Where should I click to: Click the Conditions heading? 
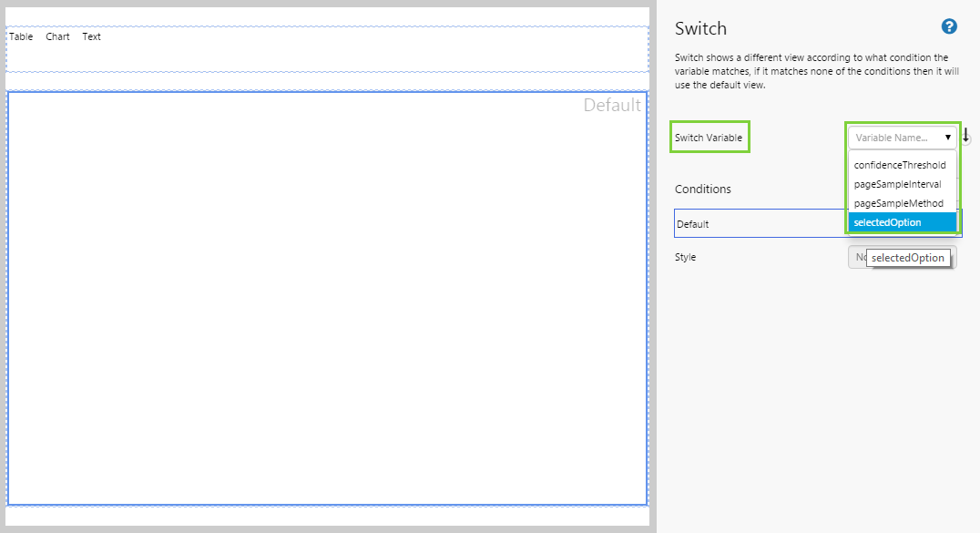tap(702, 190)
